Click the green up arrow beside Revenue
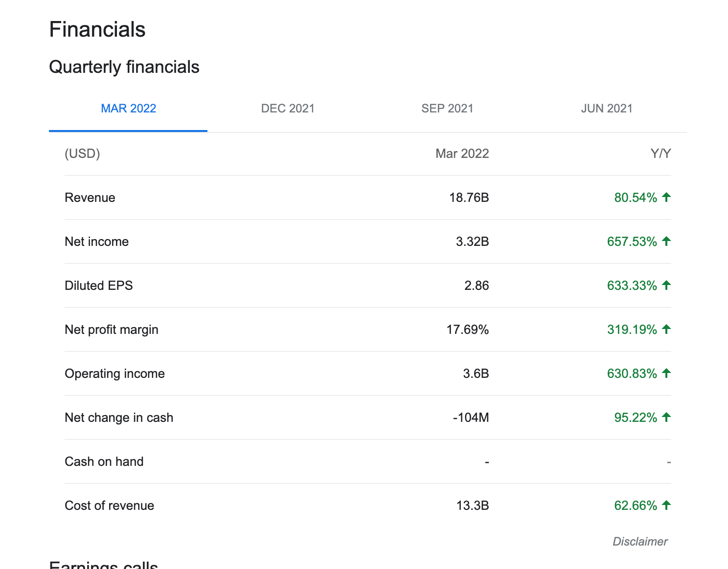This screenshot has height=569, width=728. coord(666,197)
